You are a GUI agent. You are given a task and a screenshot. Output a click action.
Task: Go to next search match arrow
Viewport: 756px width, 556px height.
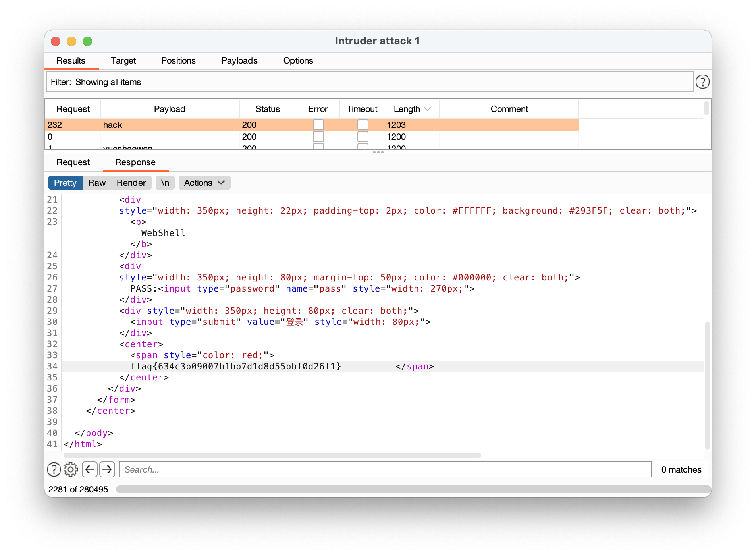107,469
